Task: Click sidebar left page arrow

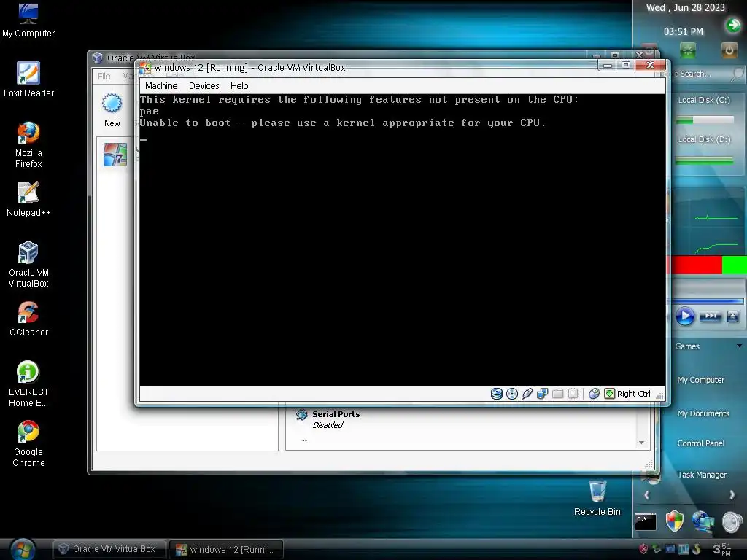Action: [646, 495]
